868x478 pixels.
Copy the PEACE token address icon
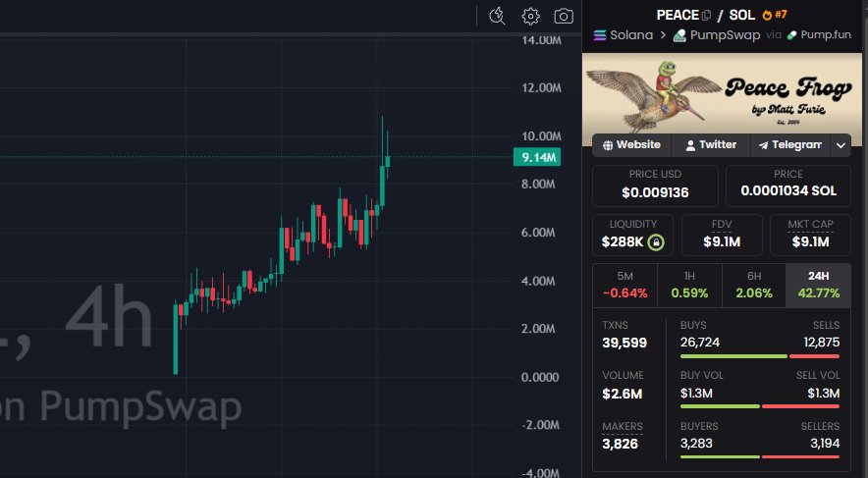706,16
